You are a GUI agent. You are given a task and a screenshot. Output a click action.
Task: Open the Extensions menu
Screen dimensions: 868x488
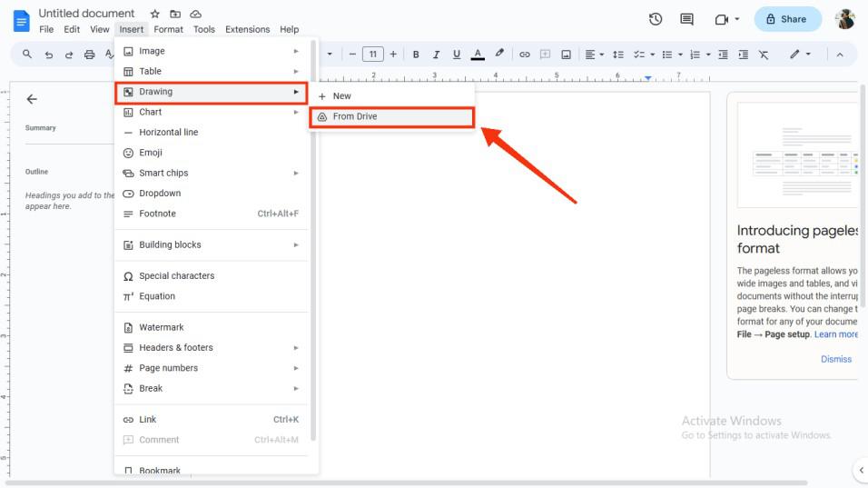tap(248, 29)
